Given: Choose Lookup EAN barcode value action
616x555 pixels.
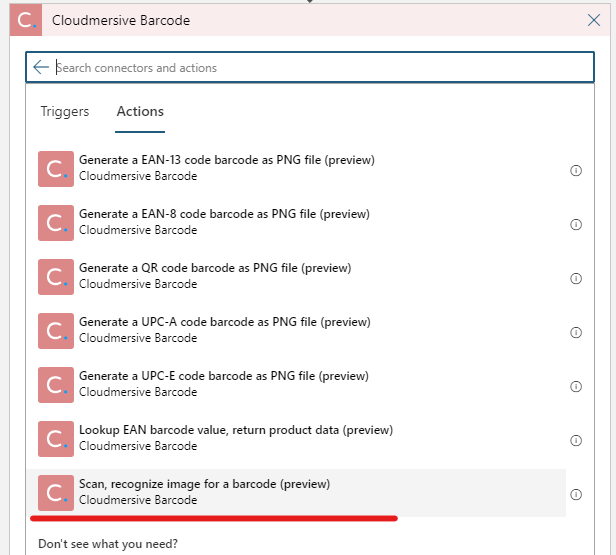Looking at the screenshot, I should [236, 438].
